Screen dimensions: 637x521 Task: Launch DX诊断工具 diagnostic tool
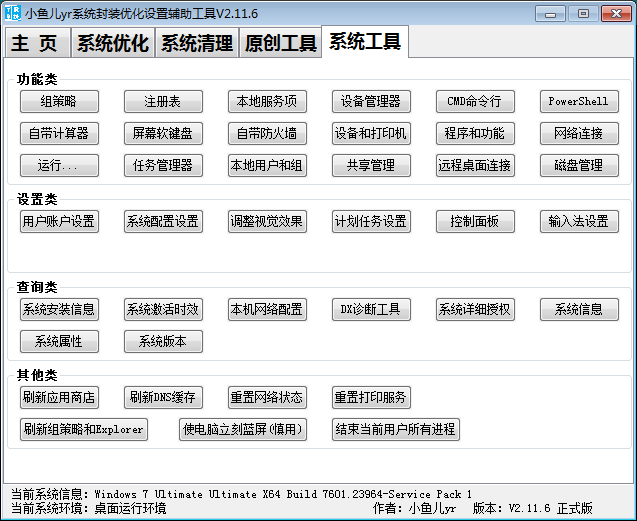point(371,310)
